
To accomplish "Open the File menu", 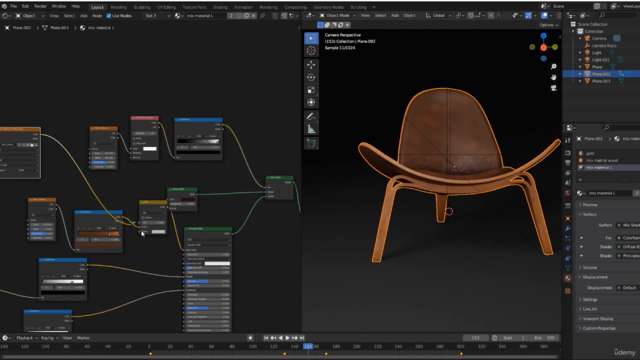I will [13, 7].
